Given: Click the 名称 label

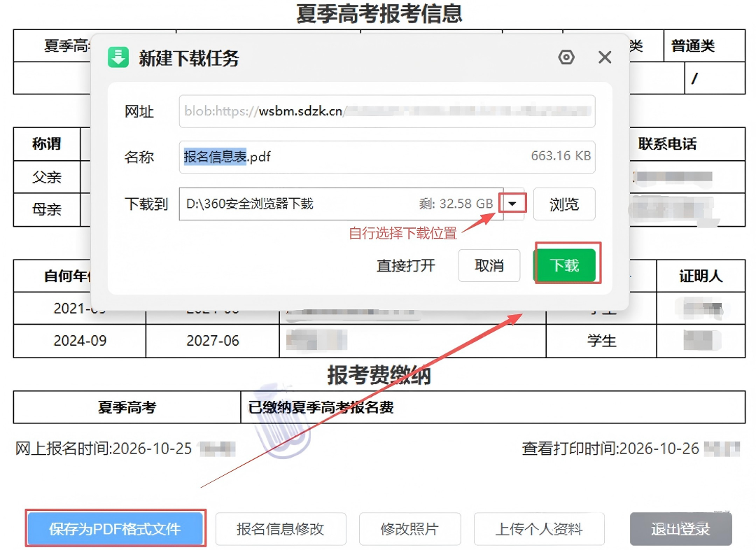Looking at the screenshot, I should [x=139, y=157].
